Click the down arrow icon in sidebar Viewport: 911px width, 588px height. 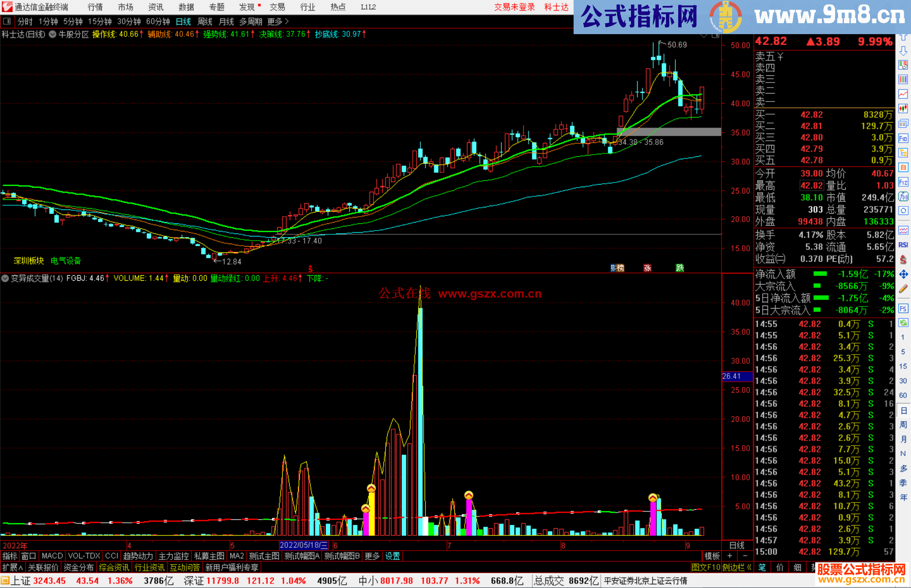pos(903,51)
